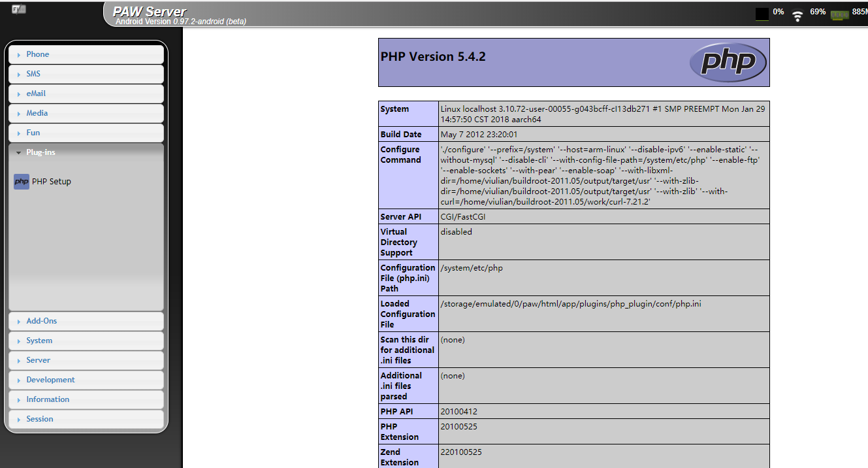
Task: Click the 885M memory reading
Action: click(860, 11)
